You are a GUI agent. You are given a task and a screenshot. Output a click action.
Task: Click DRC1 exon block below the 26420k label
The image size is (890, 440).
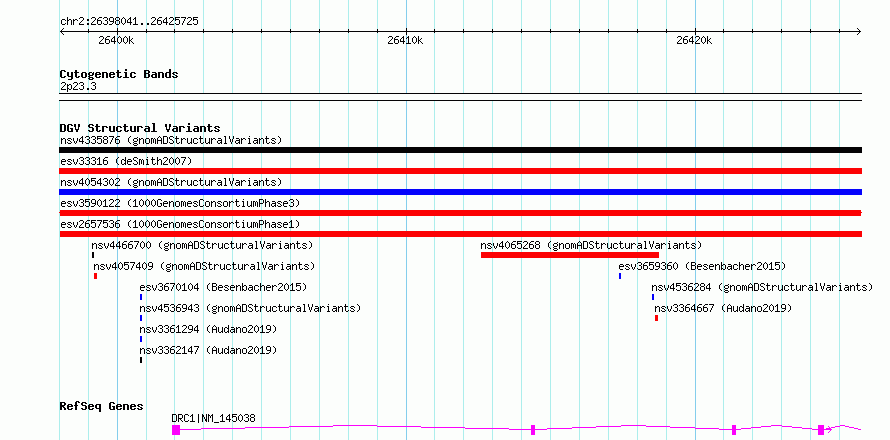733,430
